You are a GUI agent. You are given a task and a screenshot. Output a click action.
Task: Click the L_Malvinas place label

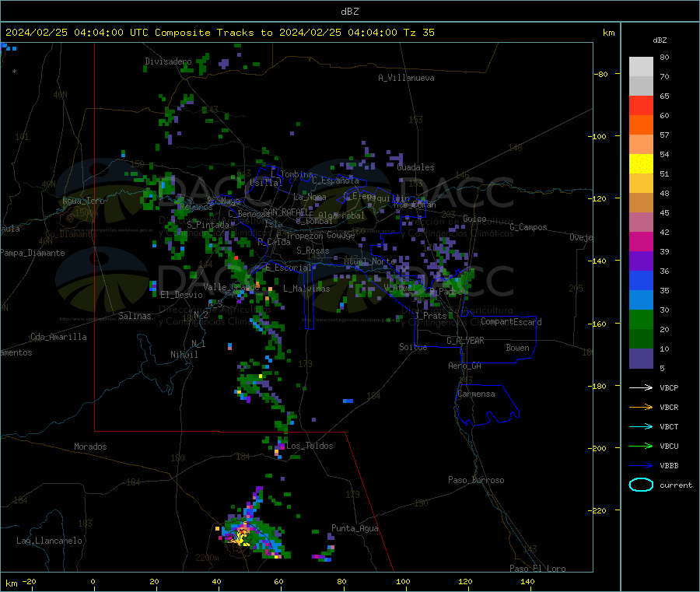pyautogui.click(x=306, y=289)
